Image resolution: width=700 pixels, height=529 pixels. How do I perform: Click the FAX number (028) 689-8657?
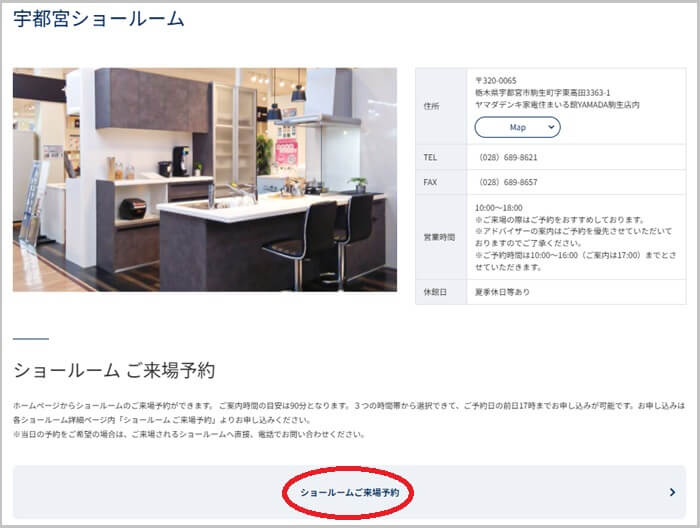(509, 182)
